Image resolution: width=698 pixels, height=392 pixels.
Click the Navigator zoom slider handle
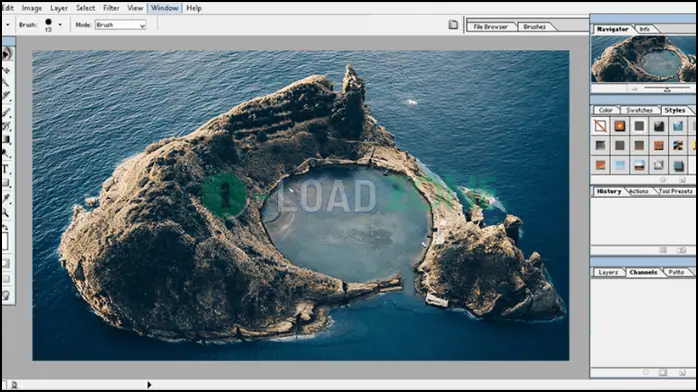click(x=667, y=89)
